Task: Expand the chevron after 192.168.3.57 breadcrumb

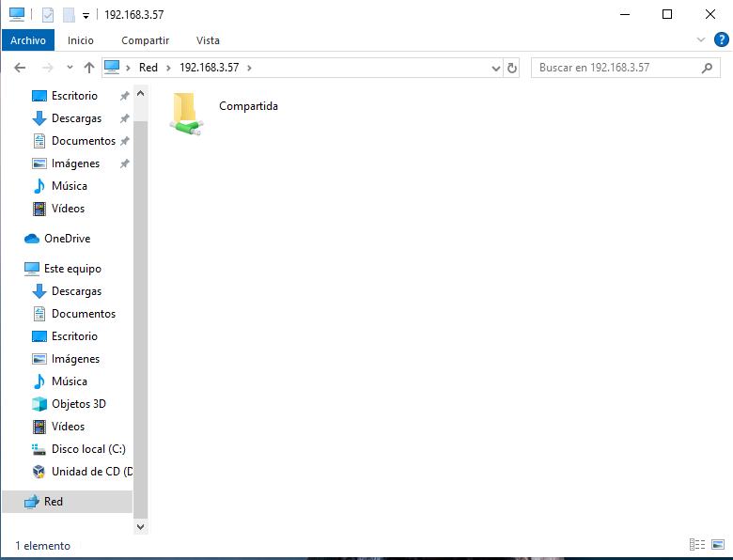Action: pos(249,68)
